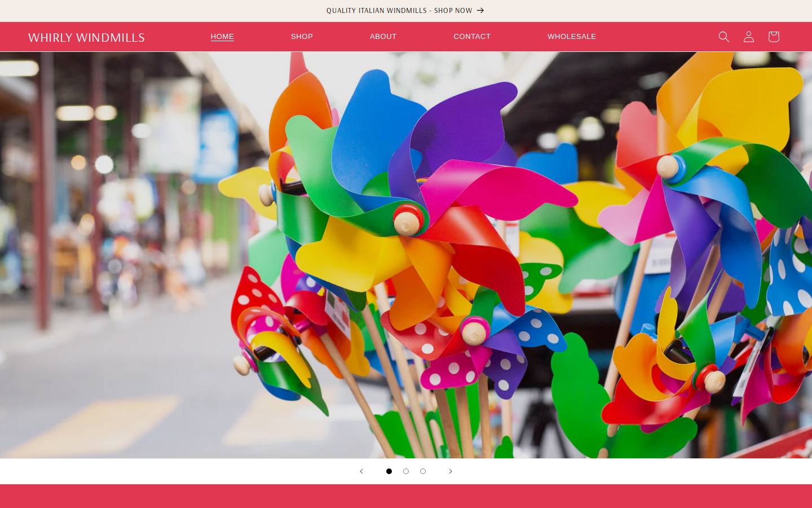This screenshot has width=812, height=508.
Task: Click Quality Italian Windmills Shop Now banner
Action: pyautogui.click(x=405, y=11)
